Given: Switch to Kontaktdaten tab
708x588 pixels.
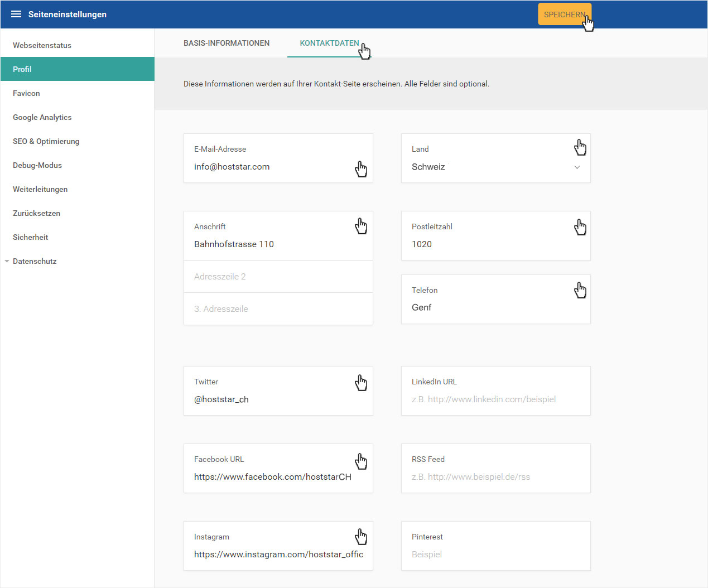Looking at the screenshot, I should tap(330, 43).
